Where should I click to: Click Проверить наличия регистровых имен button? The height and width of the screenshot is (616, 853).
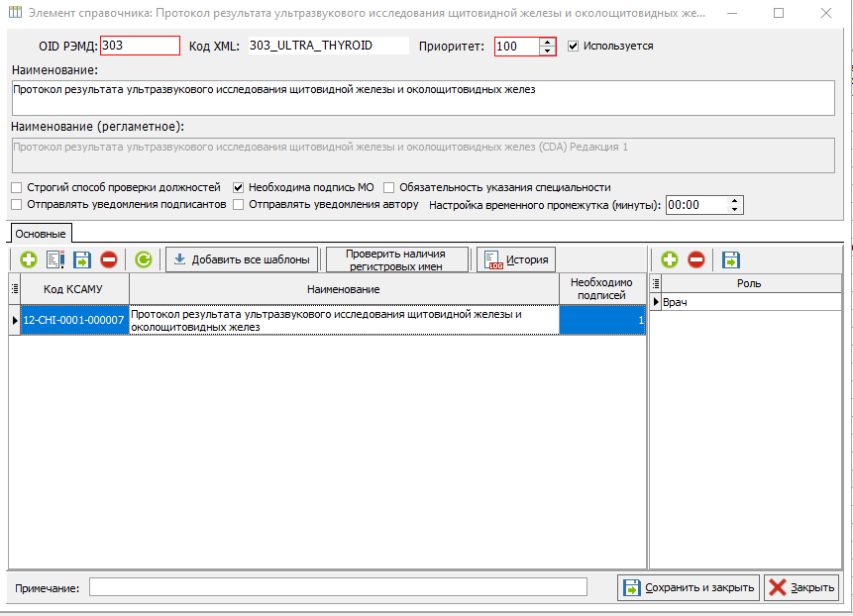point(397,259)
